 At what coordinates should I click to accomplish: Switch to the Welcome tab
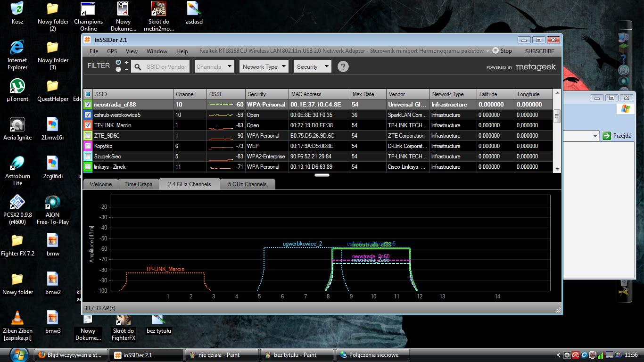tap(101, 184)
